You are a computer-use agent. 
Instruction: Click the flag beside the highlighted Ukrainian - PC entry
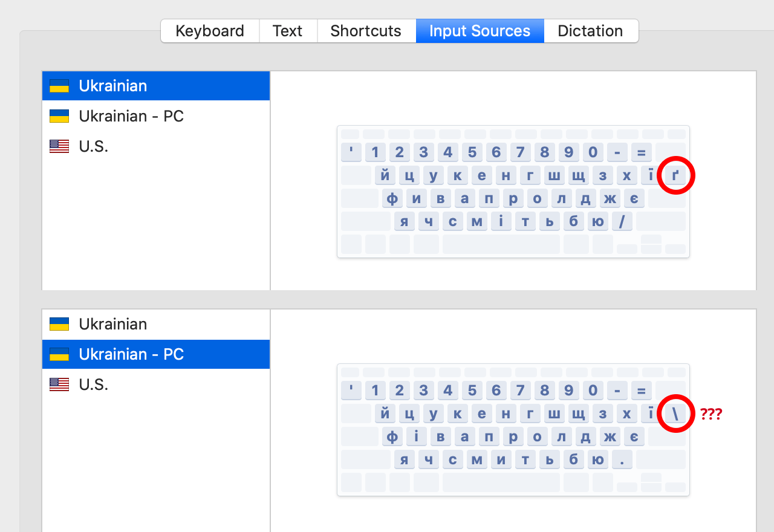[x=59, y=354]
